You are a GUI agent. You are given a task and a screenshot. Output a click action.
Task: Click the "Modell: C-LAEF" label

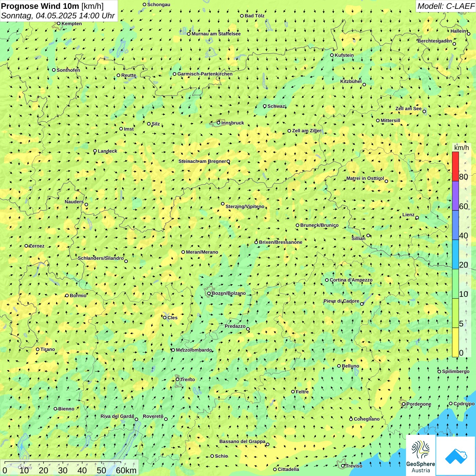[446, 6]
